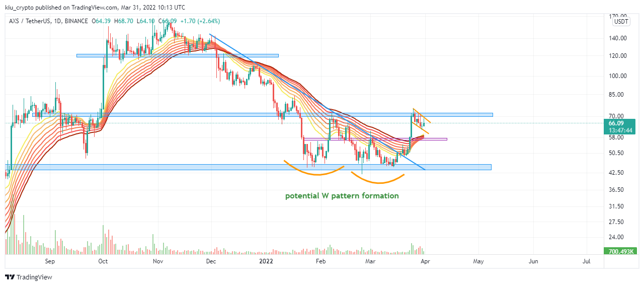Click the Apr label on time axis
644x286 pixels.
pos(425,261)
